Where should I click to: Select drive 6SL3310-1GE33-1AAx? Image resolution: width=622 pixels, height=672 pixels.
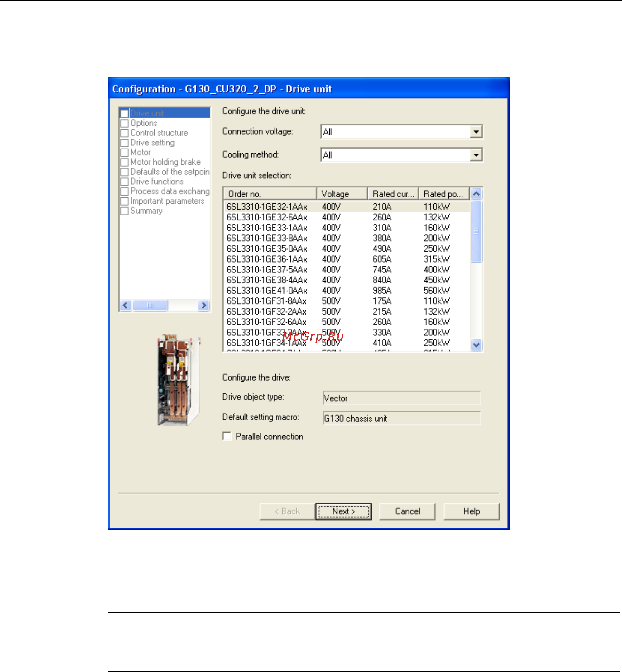[347, 227]
